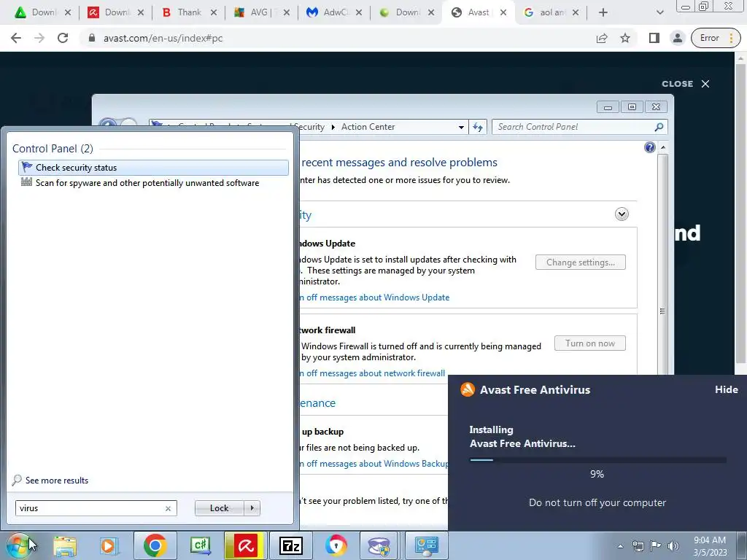Bookmark this page with the star
The height and width of the screenshot is (560, 747).
(x=625, y=38)
